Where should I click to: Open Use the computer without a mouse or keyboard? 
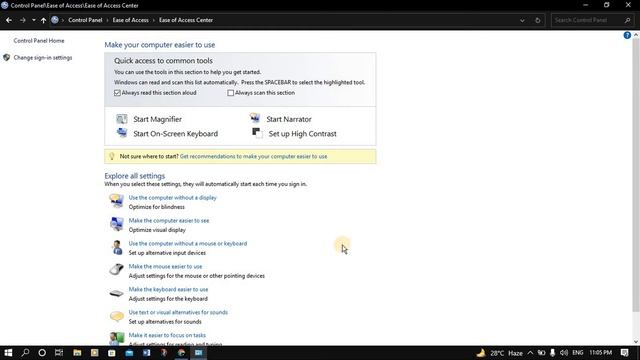tap(188, 243)
